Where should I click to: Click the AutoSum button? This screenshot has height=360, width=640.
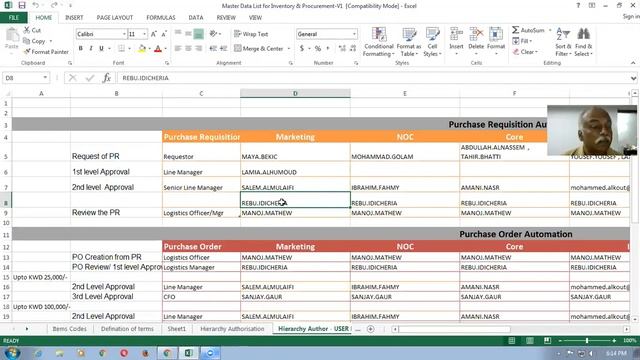click(x=529, y=30)
